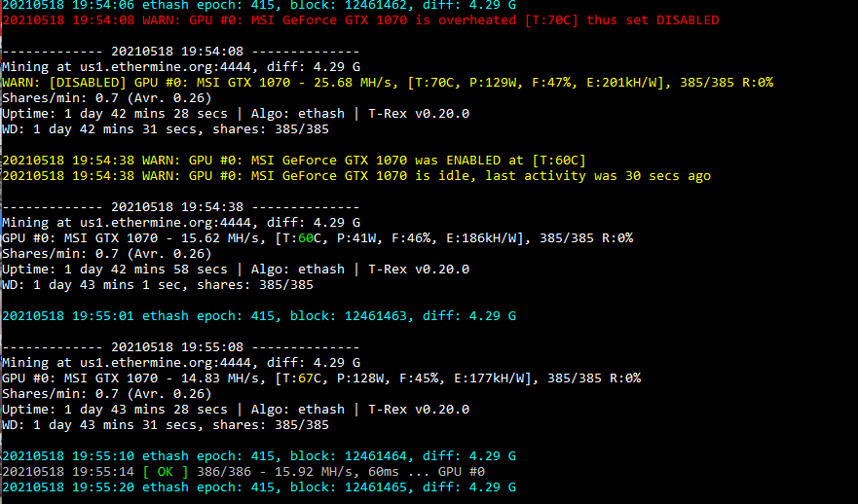
Task: Click the red overheated warning line at 19:54:08
Action: (x=360, y=20)
